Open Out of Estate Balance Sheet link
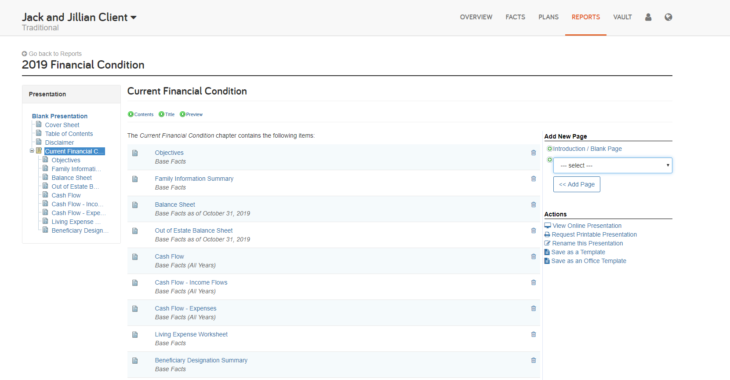The image size is (730, 380). click(194, 231)
